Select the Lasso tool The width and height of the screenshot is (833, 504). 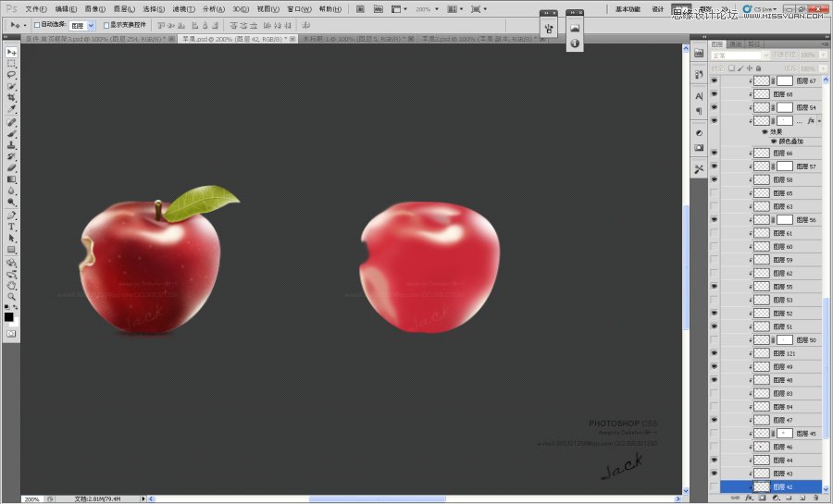tap(11, 75)
